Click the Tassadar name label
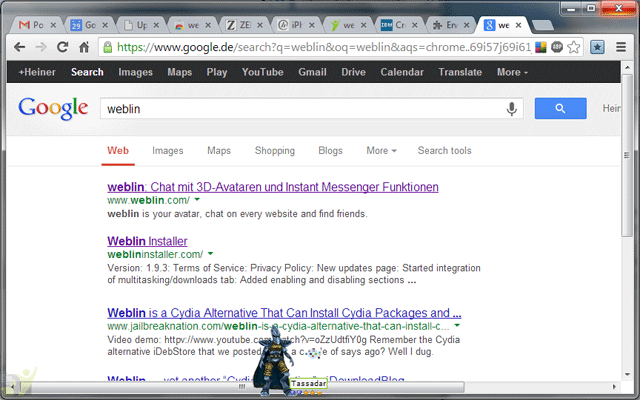This screenshot has height=400, width=640. pyautogui.click(x=309, y=383)
